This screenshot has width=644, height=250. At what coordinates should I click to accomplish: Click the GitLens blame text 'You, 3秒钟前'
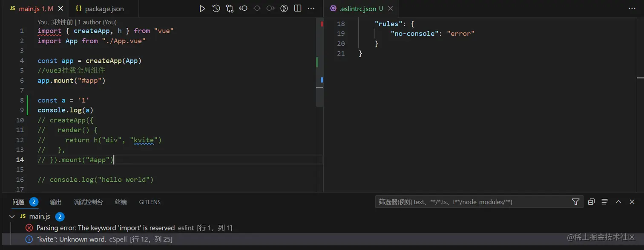[55, 22]
